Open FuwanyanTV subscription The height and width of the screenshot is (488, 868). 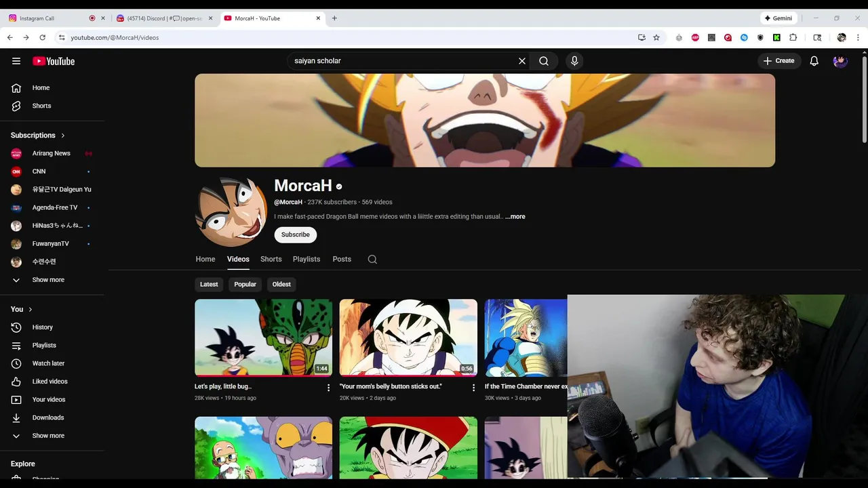pos(52,244)
